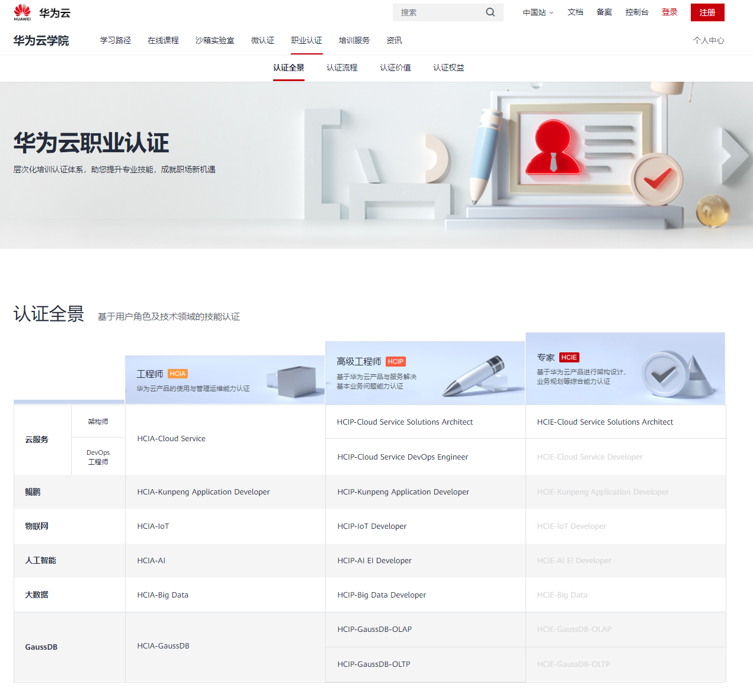This screenshot has height=700, width=753.
Task: Open HCIA-AI certification
Action: pyautogui.click(x=151, y=561)
